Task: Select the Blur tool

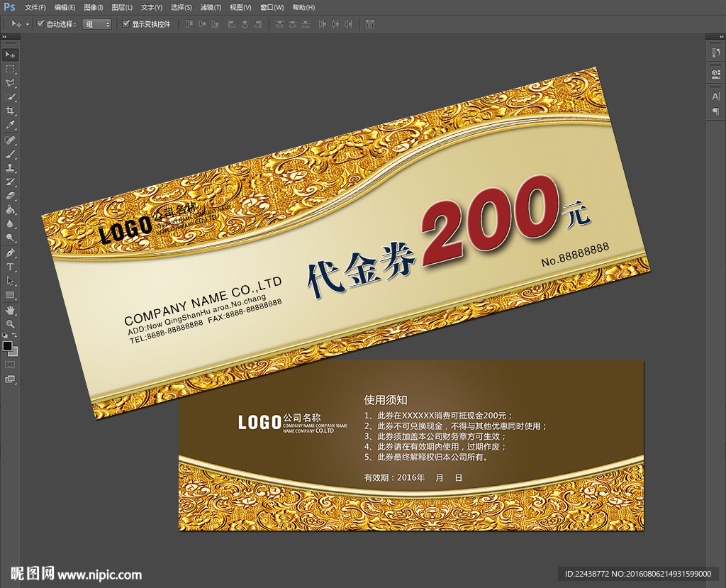Action: click(10, 224)
